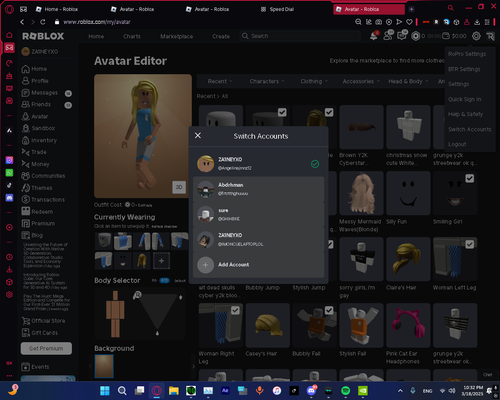Open After Effects from the taskbar

point(225,391)
